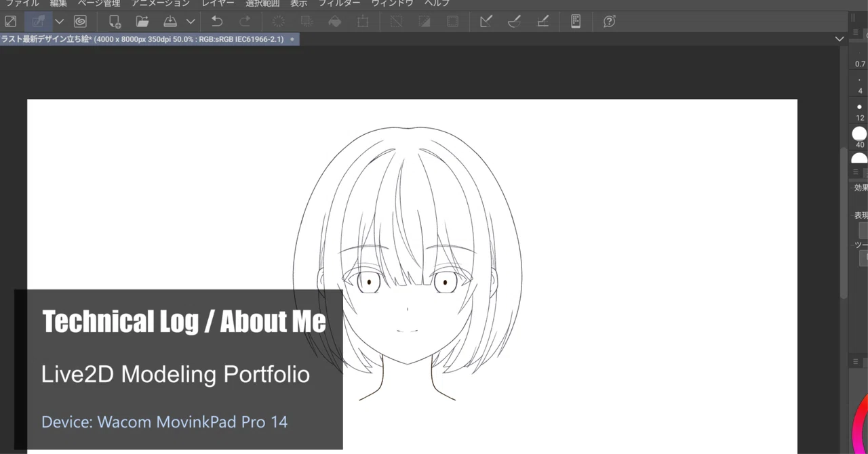Toggle the Snap to Special Ruler icon
Viewport: 868px width, 454px height.
coord(514,22)
